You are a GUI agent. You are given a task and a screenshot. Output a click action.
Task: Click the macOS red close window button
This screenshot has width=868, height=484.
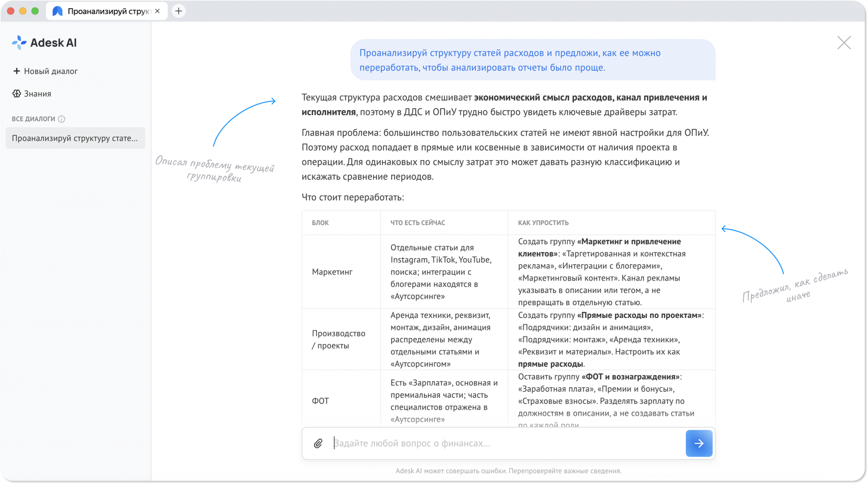pyautogui.click(x=10, y=11)
